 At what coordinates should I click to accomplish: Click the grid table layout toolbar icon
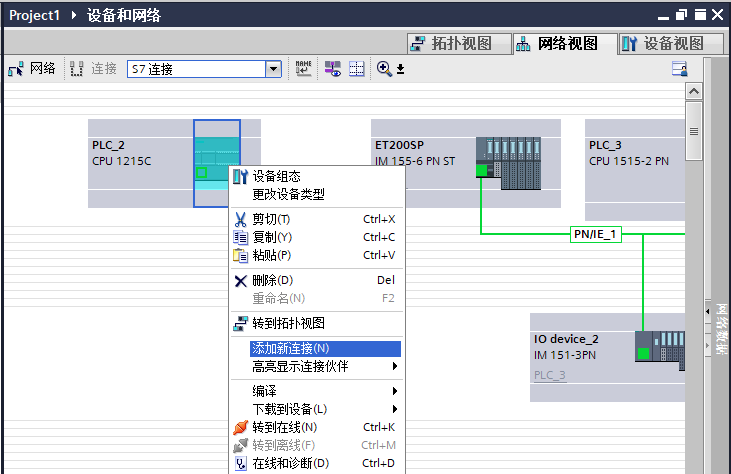click(x=356, y=69)
